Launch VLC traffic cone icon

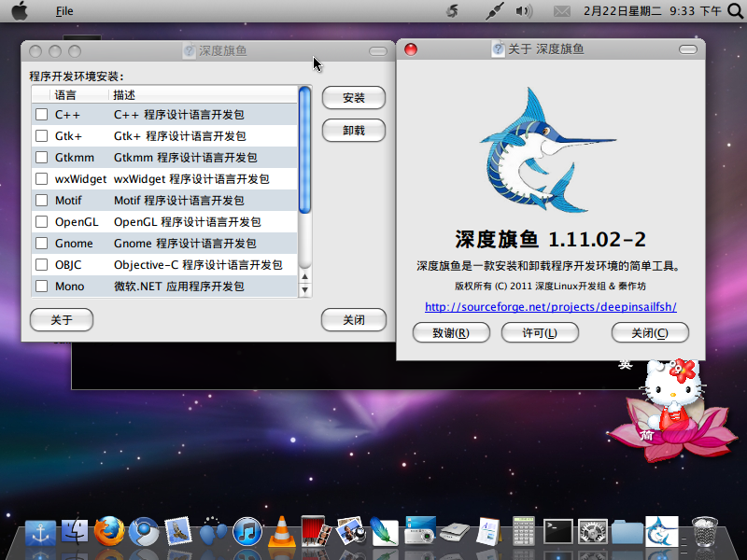pos(282,531)
